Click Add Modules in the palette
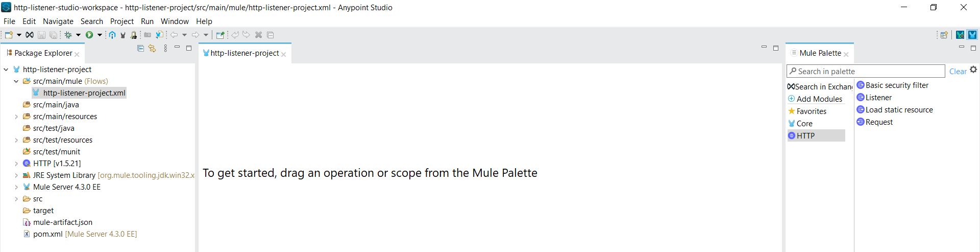 (819, 99)
